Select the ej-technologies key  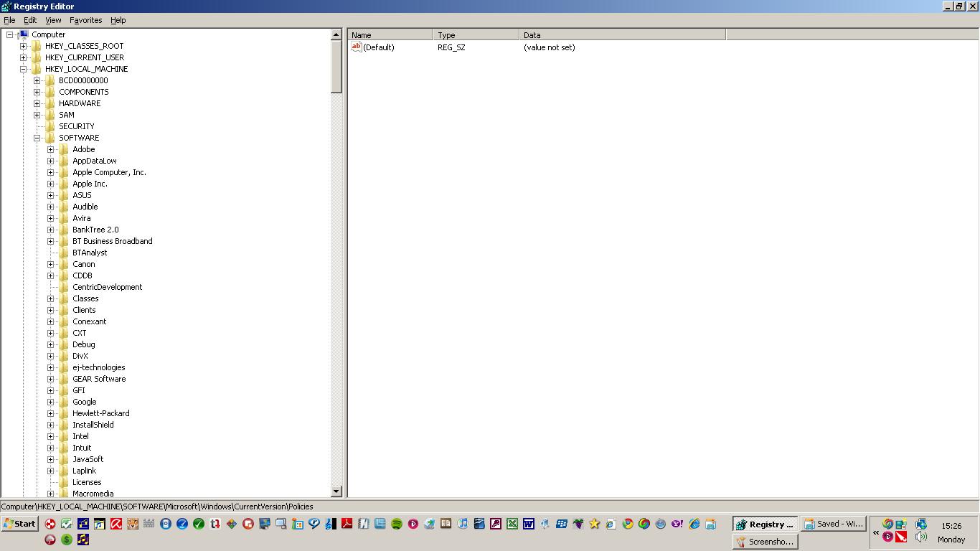click(x=98, y=367)
